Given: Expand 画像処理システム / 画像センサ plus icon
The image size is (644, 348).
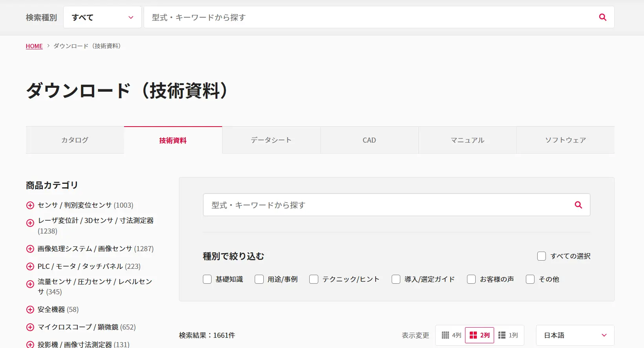Looking at the screenshot, I should click(30, 249).
